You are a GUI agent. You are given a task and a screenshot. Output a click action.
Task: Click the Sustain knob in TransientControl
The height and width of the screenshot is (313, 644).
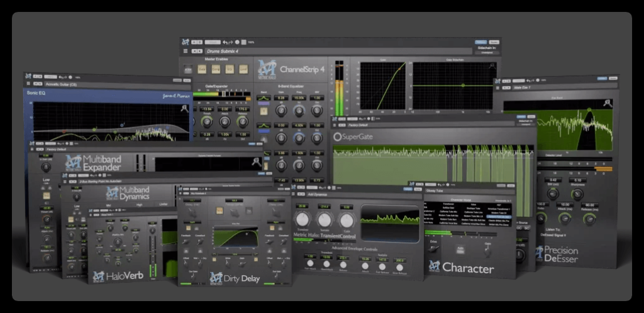point(325,220)
